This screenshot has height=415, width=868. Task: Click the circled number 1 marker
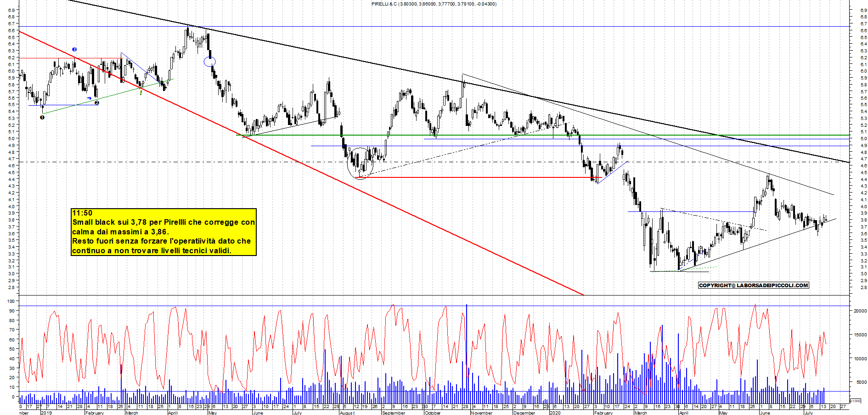point(42,117)
